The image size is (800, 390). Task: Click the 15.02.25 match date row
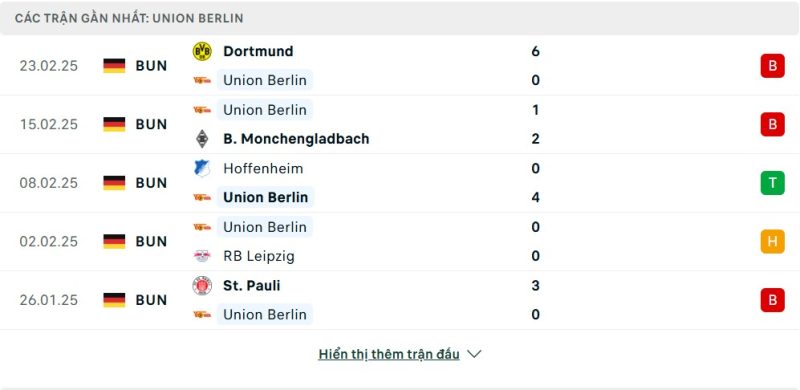point(400,125)
